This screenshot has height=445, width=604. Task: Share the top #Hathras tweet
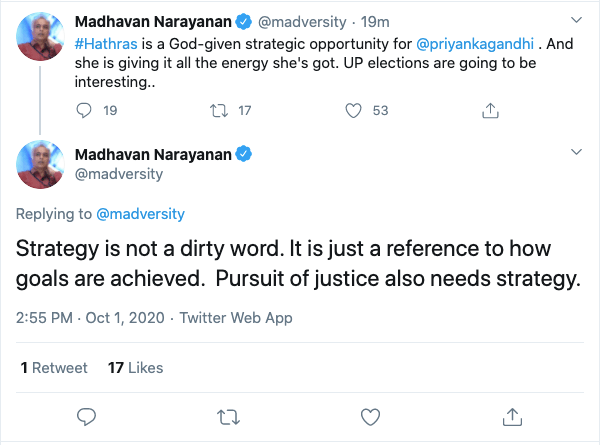point(490,111)
